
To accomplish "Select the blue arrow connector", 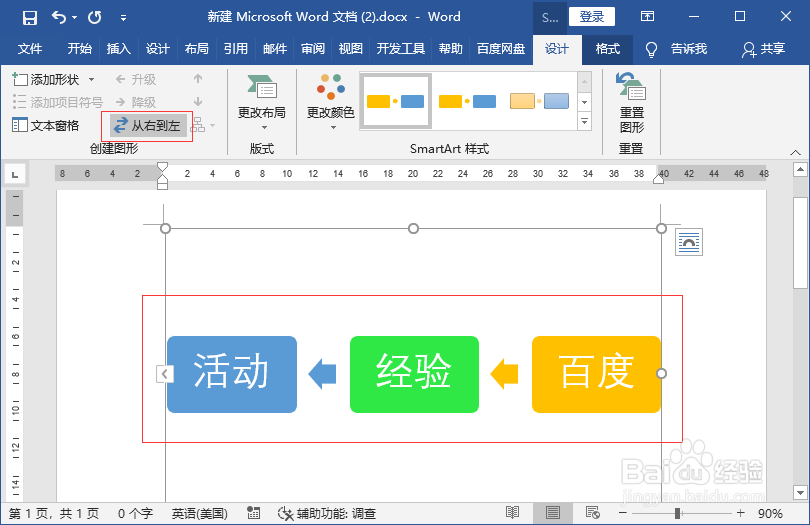I will pos(322,374).
